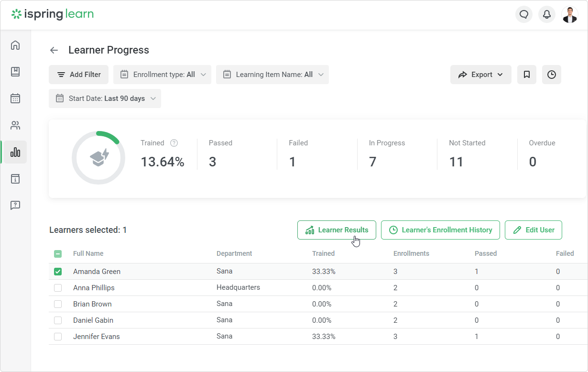This screenshot has width=588, height=372.
Task: Click the Learner Results button
Action: (337, 230)
